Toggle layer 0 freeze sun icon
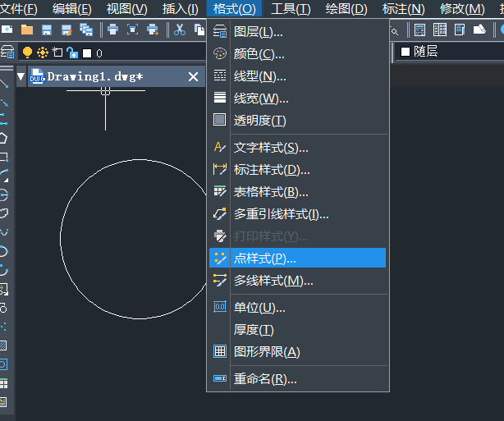 (43, 53)
